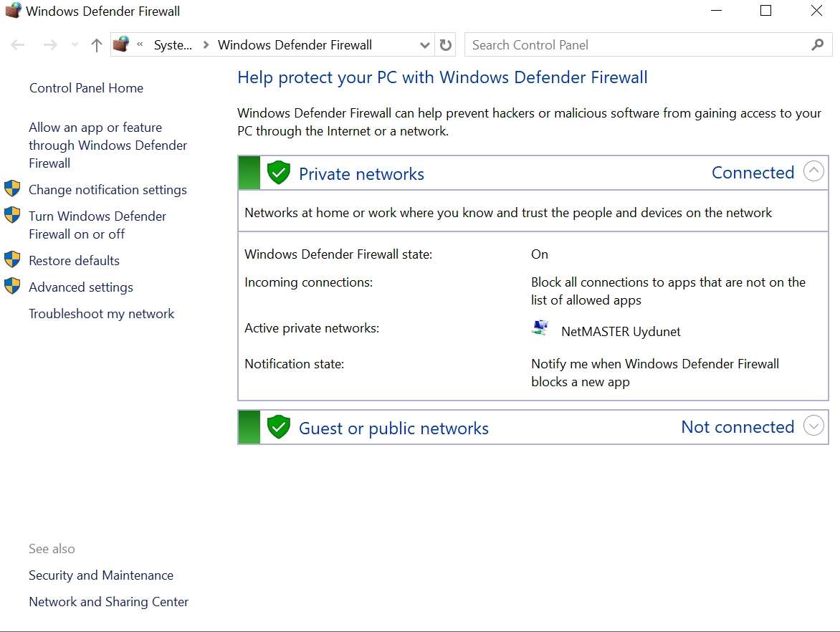Image resolution: width=840 pixels, height=632 pixels.
Task: Open Troubleshoot my network link
Action: coord(101,313)
